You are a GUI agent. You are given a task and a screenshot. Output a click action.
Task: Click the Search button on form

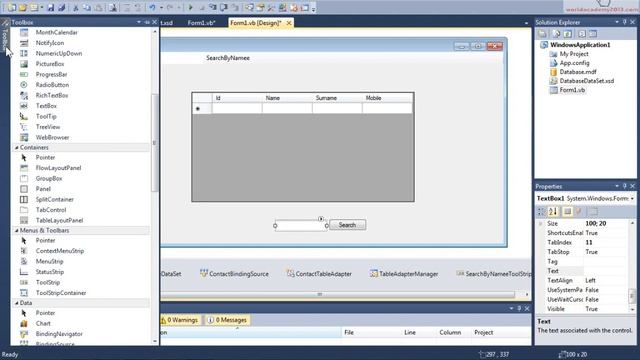coord(347,225)
